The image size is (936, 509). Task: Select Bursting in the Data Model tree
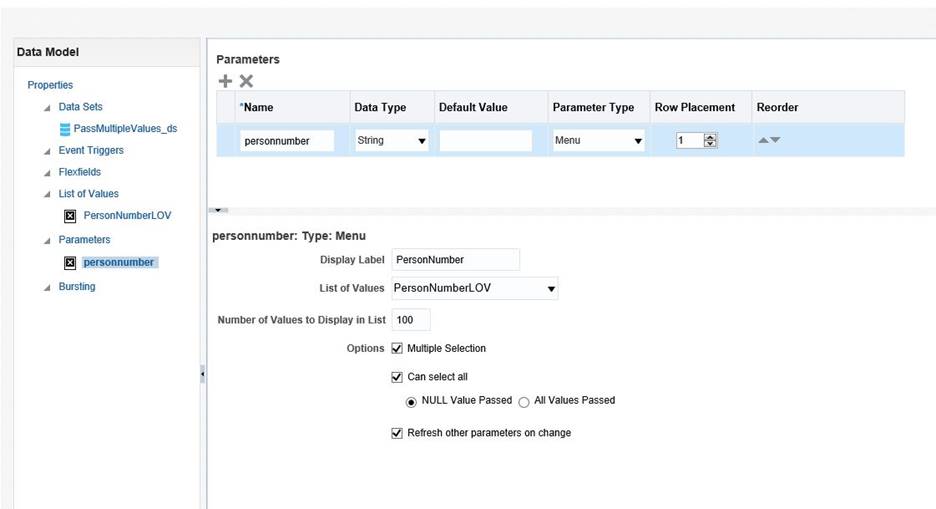[77, 286]
